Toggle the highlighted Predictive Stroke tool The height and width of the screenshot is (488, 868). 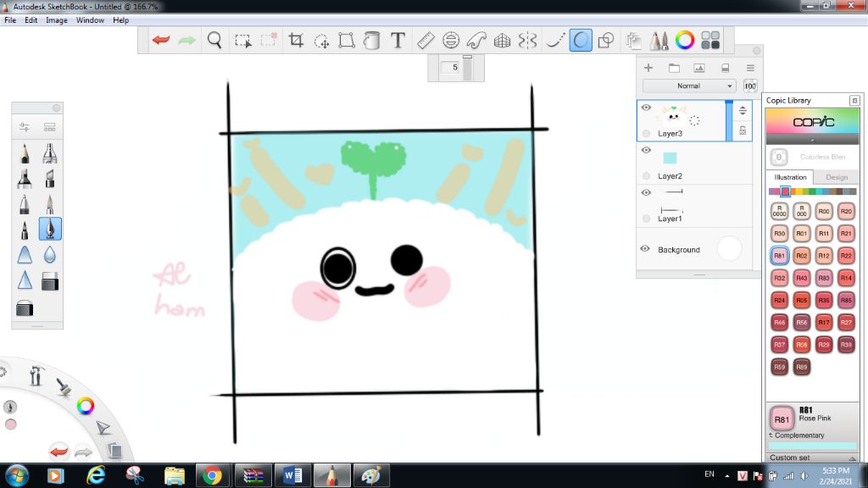(x=581, y=40)
